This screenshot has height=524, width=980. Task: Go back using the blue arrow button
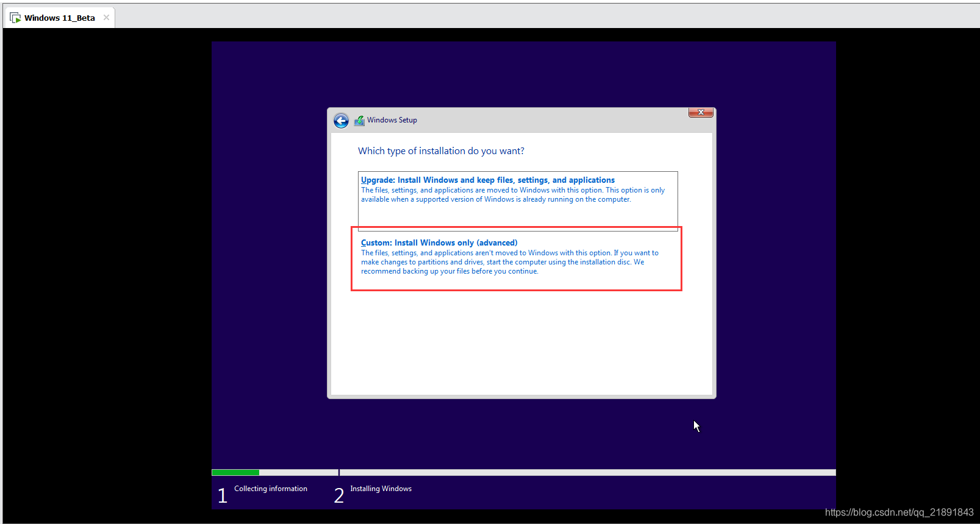tap(341, 121)
